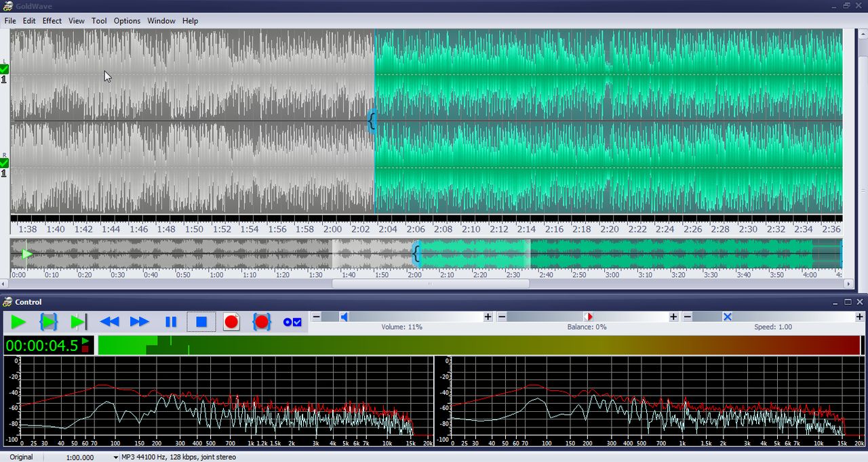Screen dimensions: 868x462
Task: Open the Help menu
Action: [x=191, y=21]
